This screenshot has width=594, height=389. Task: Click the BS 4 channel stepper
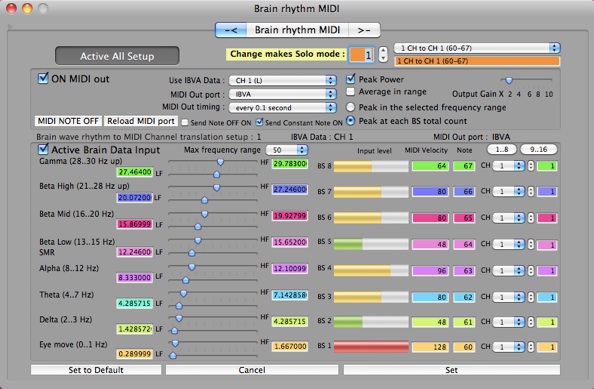tap(531, 270)
